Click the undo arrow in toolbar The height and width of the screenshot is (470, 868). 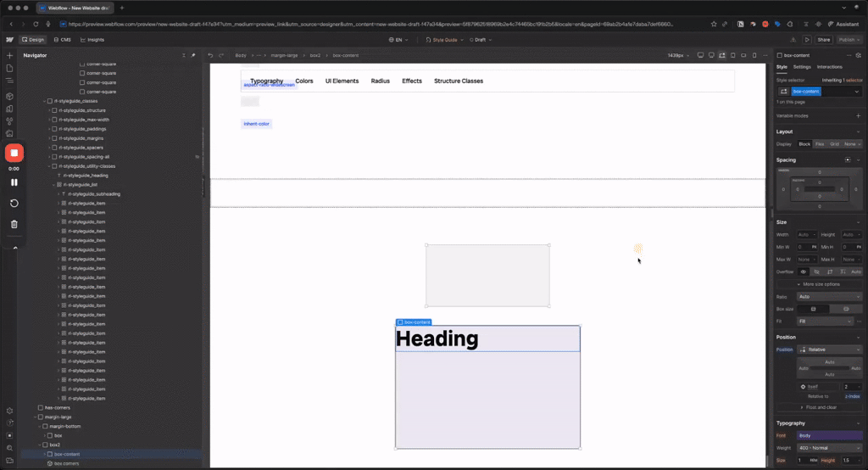[x=210, y=55]
